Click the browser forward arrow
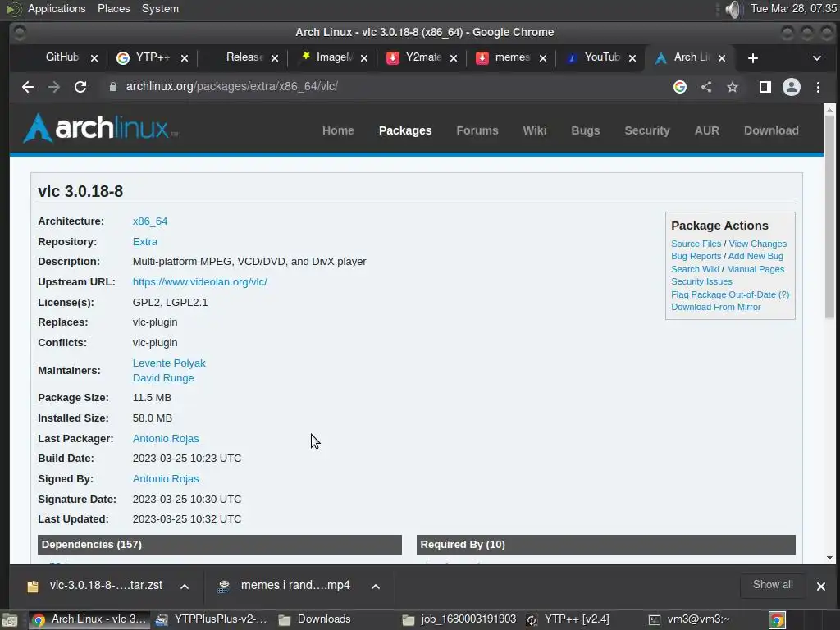840x630 pixels. point(54,87)
